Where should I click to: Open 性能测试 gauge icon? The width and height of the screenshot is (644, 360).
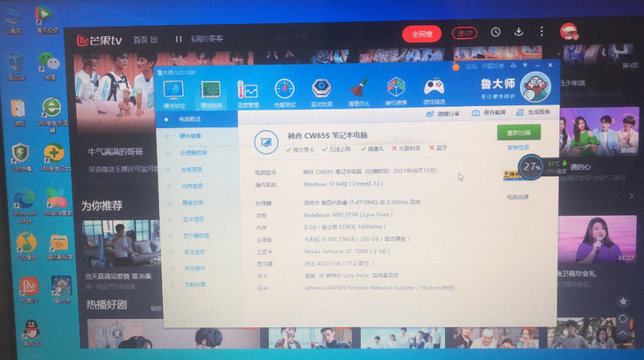tap(285, 88)
